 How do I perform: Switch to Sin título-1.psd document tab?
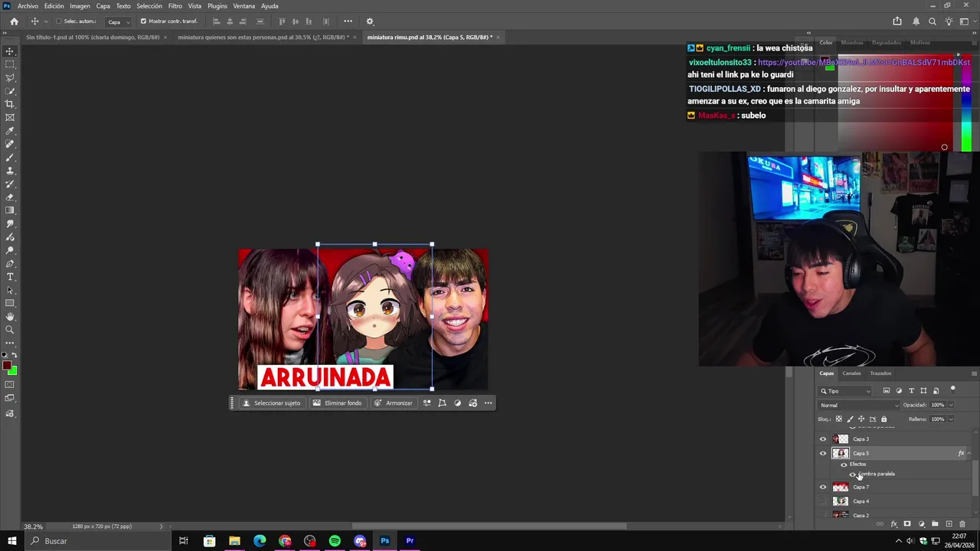point(93,37)
